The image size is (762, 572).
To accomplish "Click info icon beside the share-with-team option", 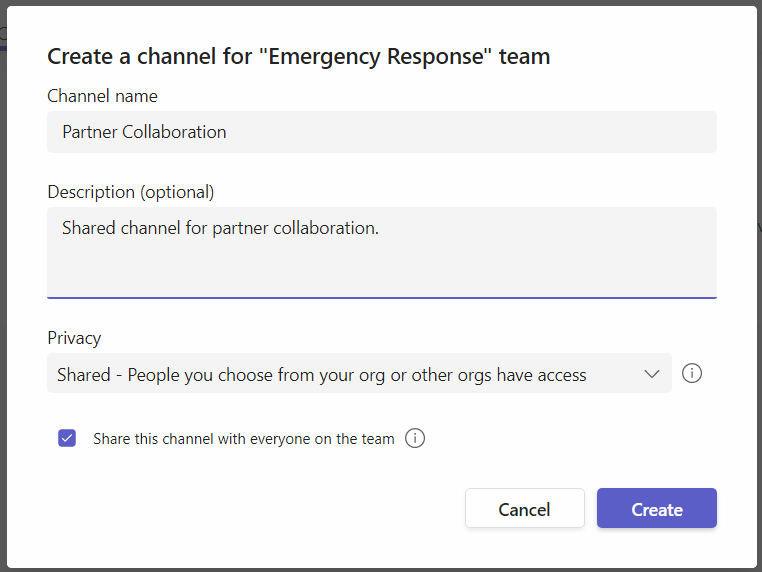I will (415, 438).
